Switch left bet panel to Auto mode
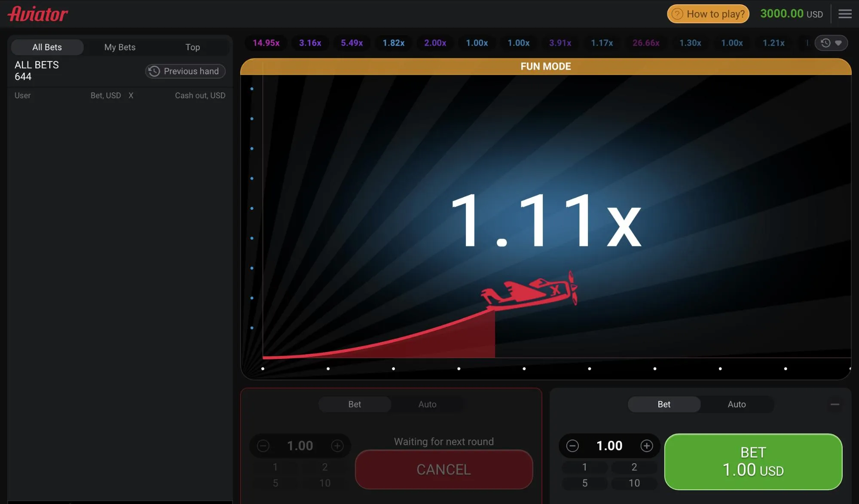The height and width of the screenshot is (504, 859). click(427, 404)
